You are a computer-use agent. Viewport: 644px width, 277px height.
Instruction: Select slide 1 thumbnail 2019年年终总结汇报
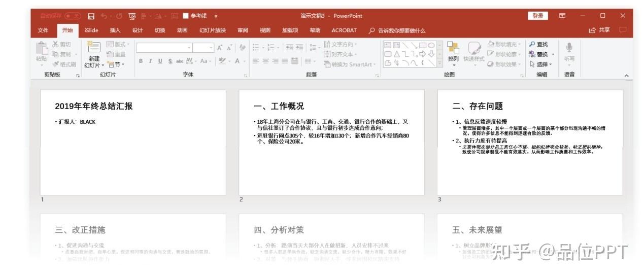tap(133, 143)
